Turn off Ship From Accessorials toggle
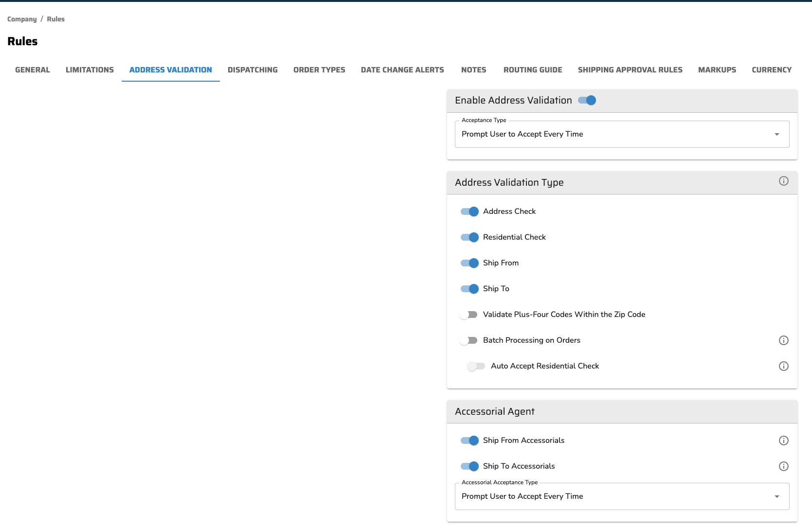 pos(469,440)
